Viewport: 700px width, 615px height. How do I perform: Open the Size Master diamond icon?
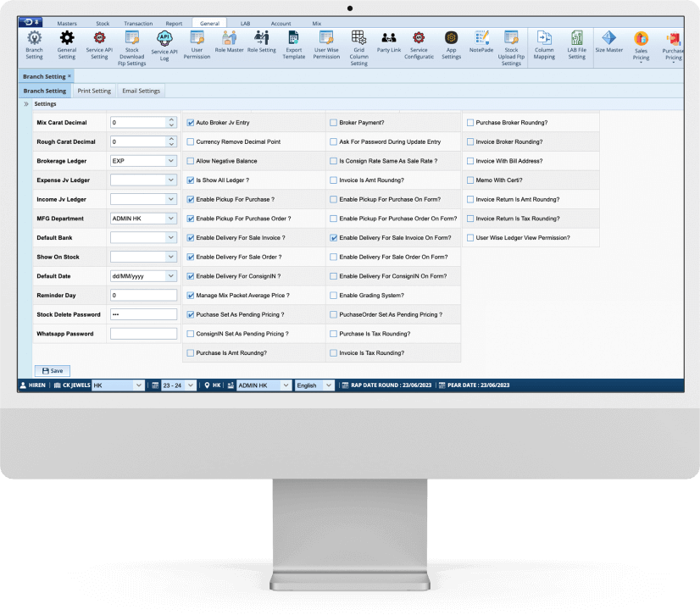coord(608,39)
